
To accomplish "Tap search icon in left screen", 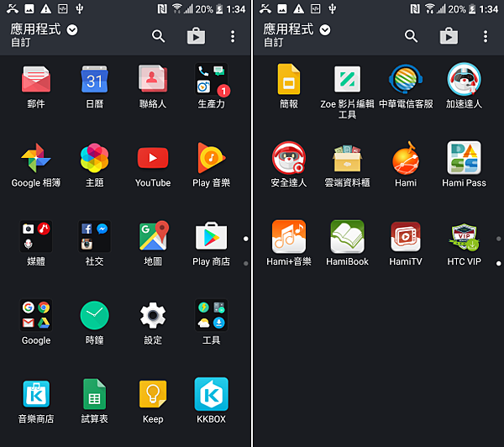I will click(158, 36).
